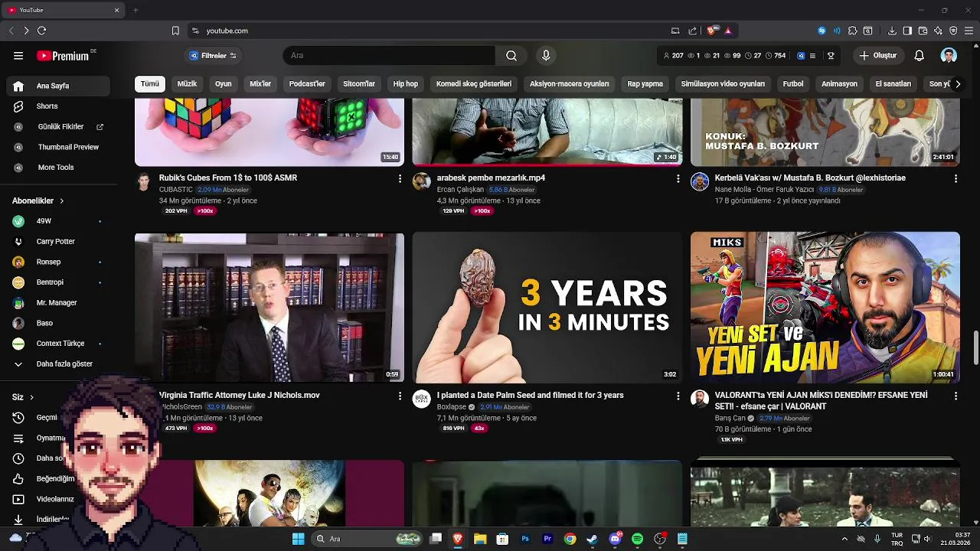Select the Futbol chip
The image size is (980, 551).
793,84
